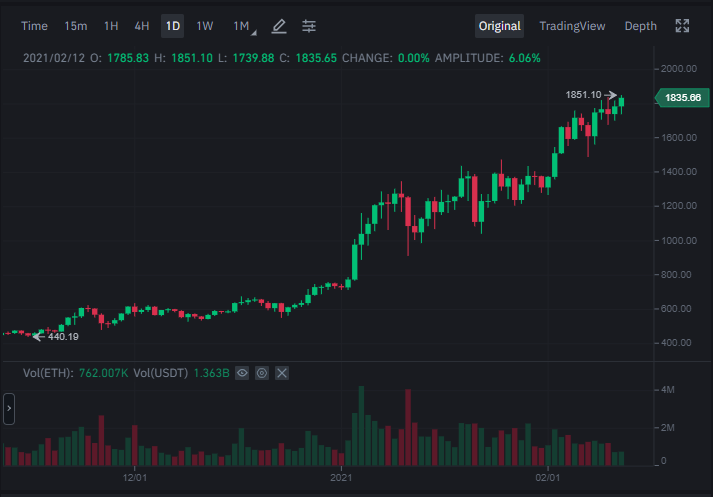
Task: Select the 1W interval
Action: [x=205, y=26]
